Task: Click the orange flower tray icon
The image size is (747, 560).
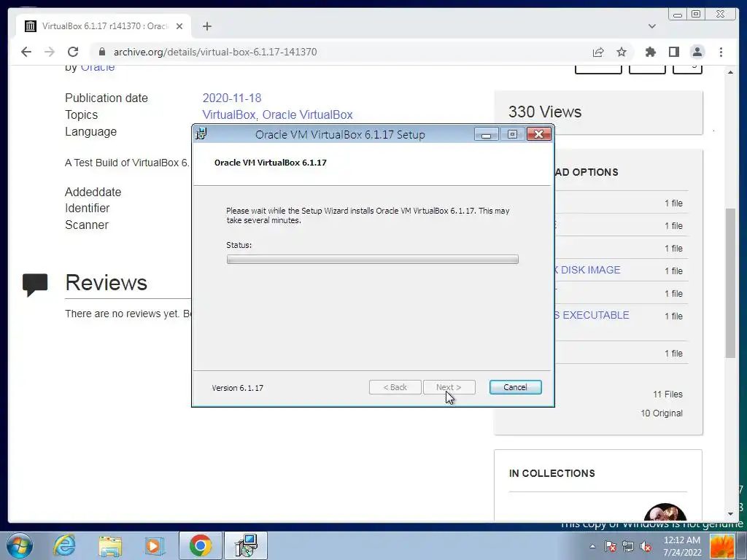Action: pos(721,546)
